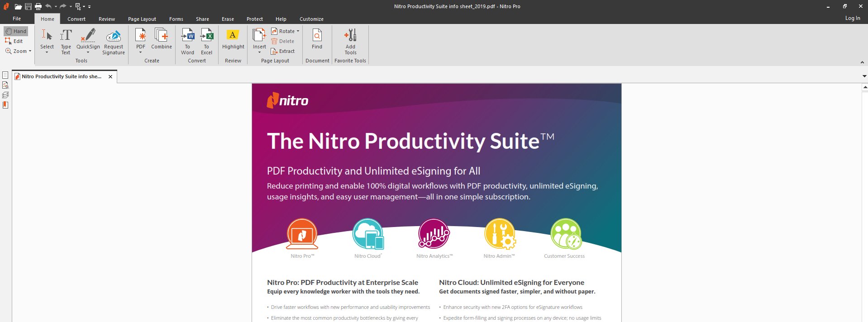Click the vertical scrollbar up arrow
868x322 pixels.
(865, 87)
